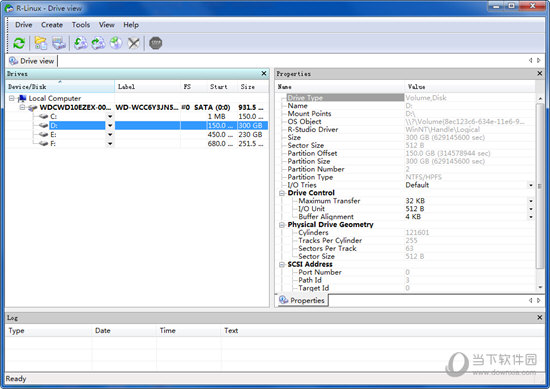Click the R-Linux title bar app icon

(x=9, y=8)
